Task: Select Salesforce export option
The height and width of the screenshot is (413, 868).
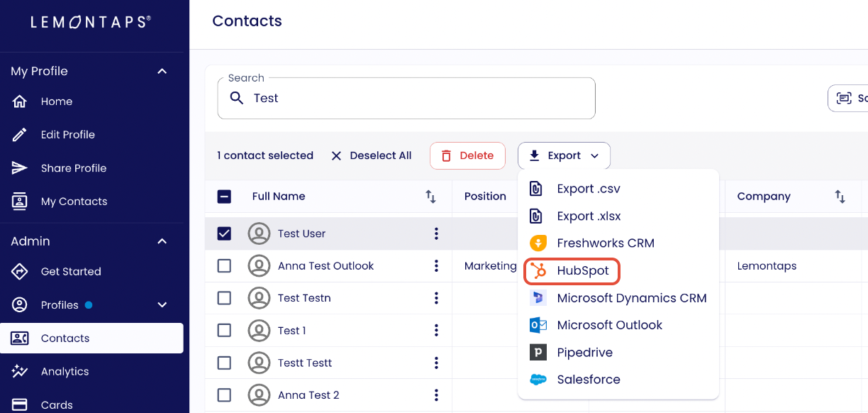Action: [x=618, y=380]
